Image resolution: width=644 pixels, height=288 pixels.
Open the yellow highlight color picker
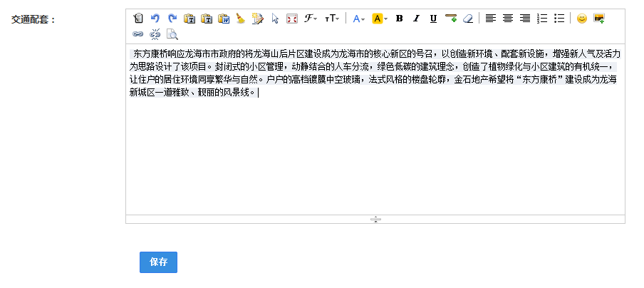click(x=380, y=19)
